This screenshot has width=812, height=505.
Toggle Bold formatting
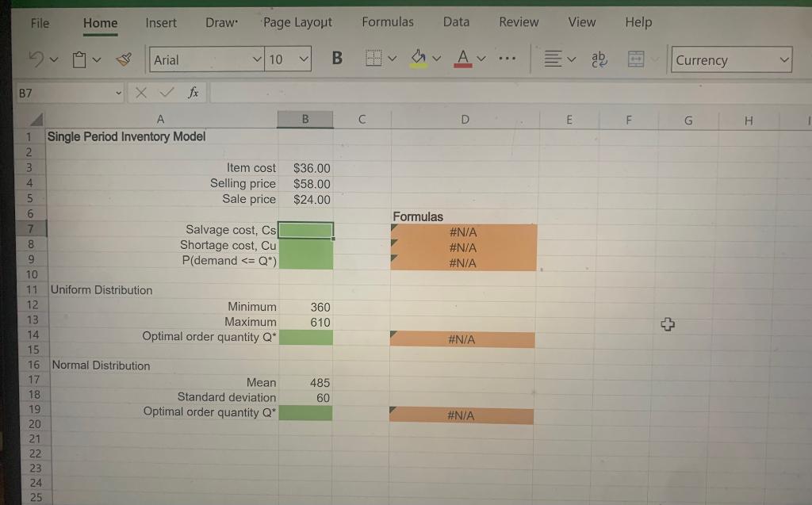point(337,58)
